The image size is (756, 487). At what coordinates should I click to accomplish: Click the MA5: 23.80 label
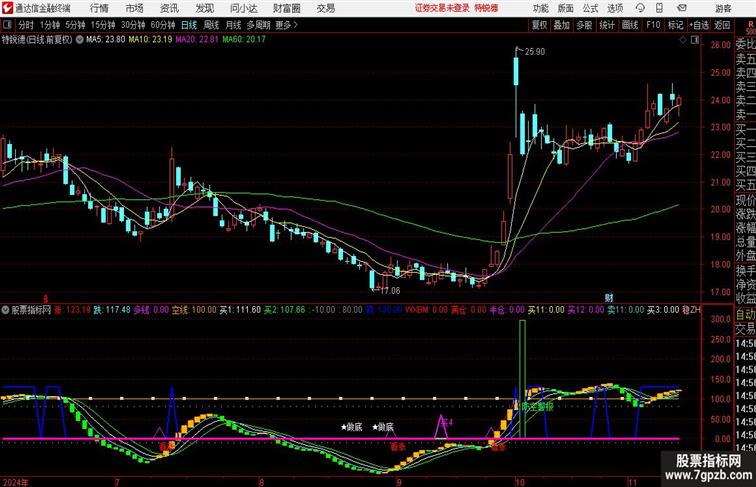[106, 40]
